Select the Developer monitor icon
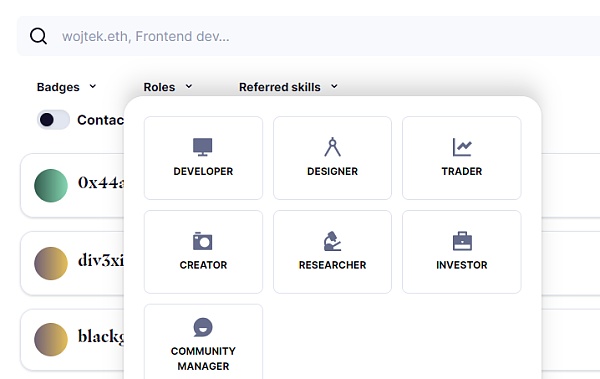Image resolution: width=600 pixels, height=379 pixels. tap(203, 147)
